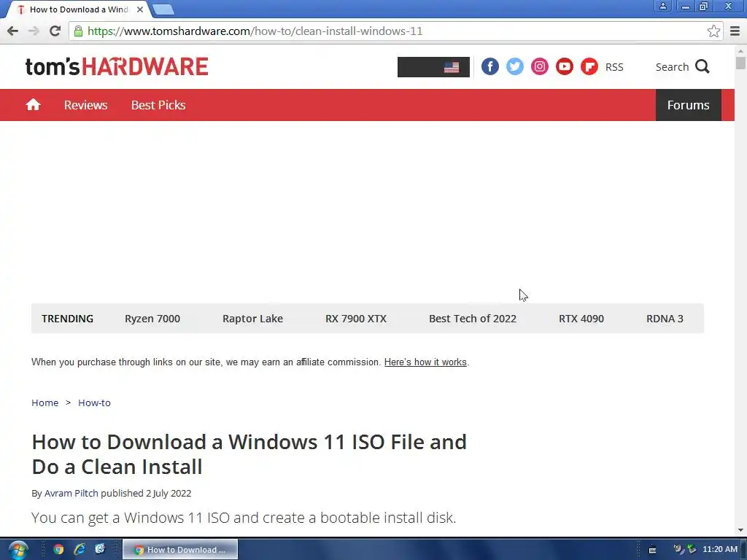Click the "published 2 July 2022" date text
The height and width of the screenshot is (560, 747).
click(x=146, y=494)
